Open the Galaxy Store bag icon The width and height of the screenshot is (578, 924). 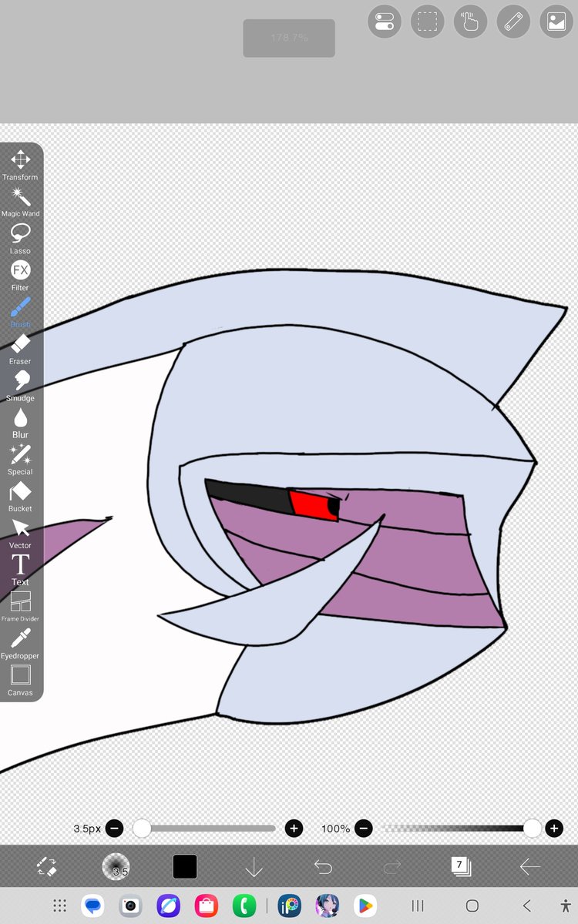pos(206,906)
